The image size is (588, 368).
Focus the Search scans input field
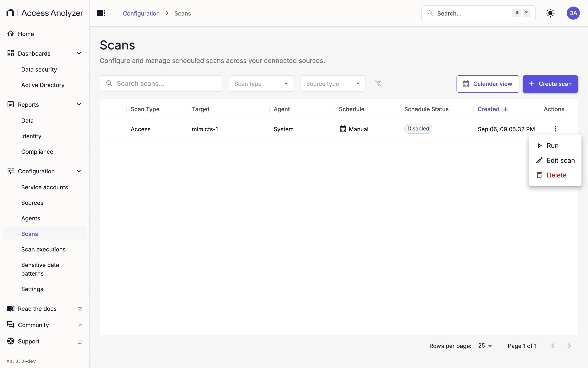point(161,83)
